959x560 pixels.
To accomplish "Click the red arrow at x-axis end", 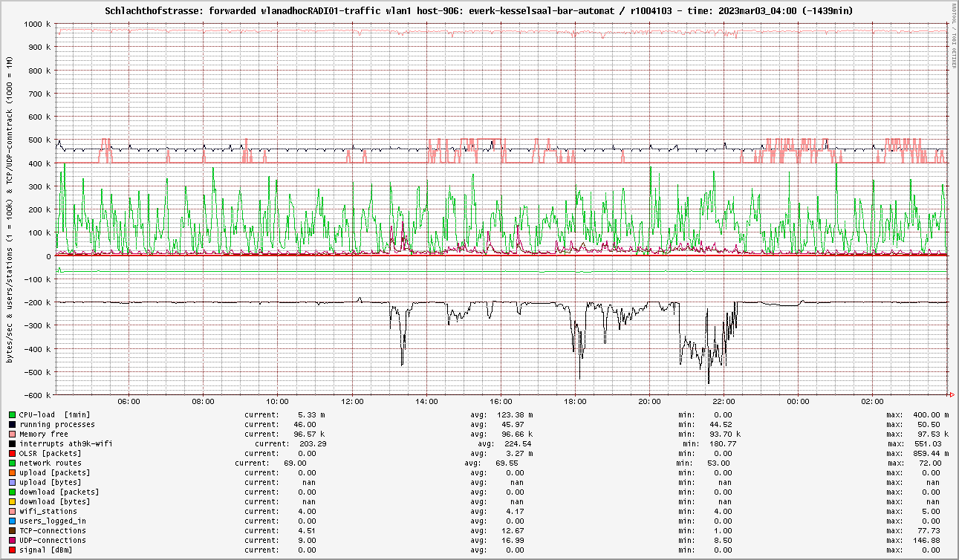I will (952, 395).
